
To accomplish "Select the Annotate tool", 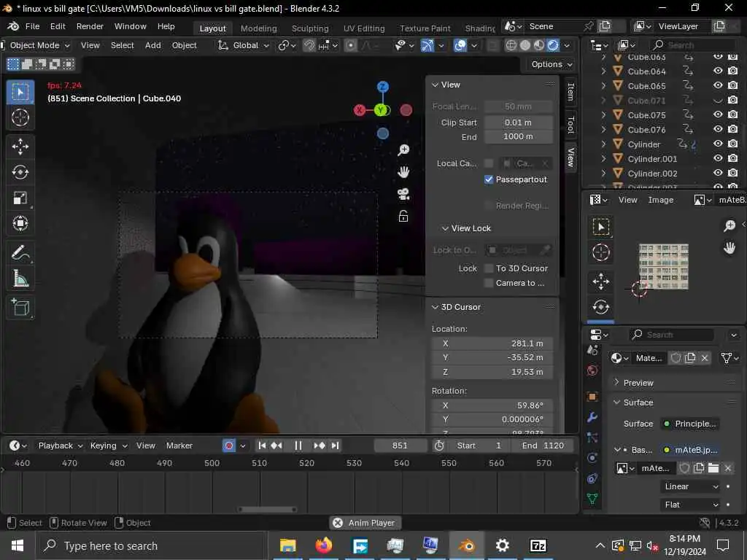I will tap(20, 253).
